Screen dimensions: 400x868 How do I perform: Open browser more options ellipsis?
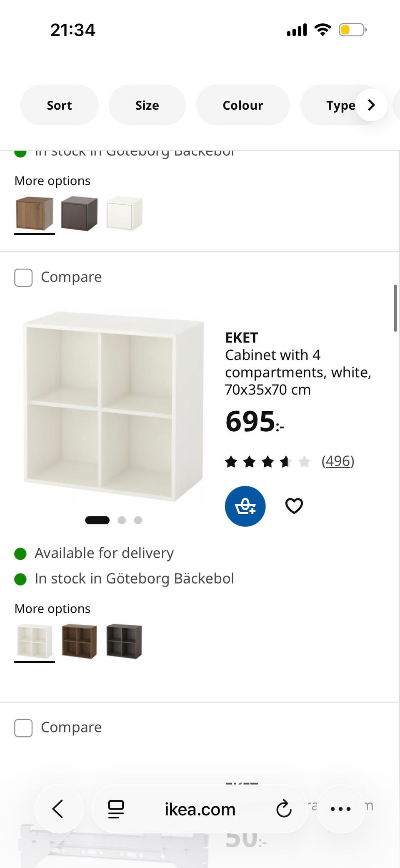coord(340,809)
